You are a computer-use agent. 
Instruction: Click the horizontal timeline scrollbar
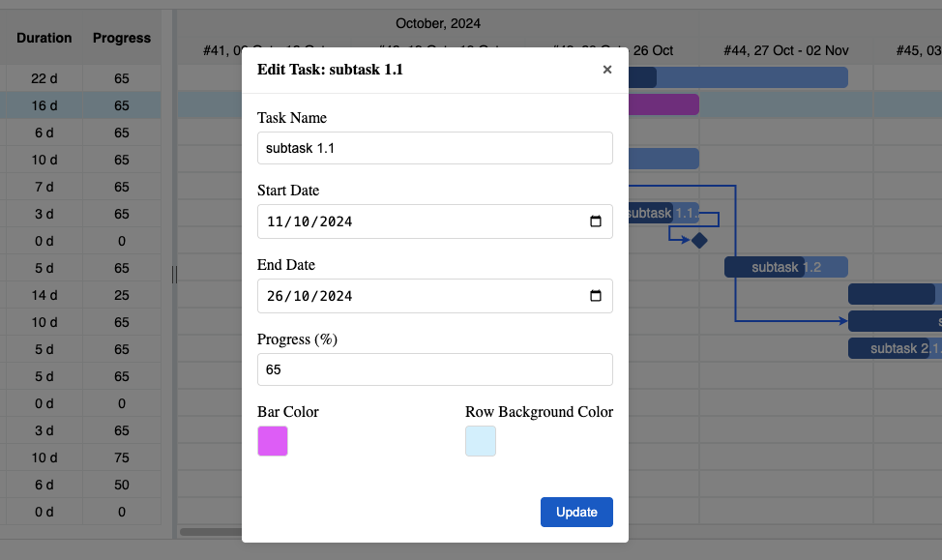(212, 532)
